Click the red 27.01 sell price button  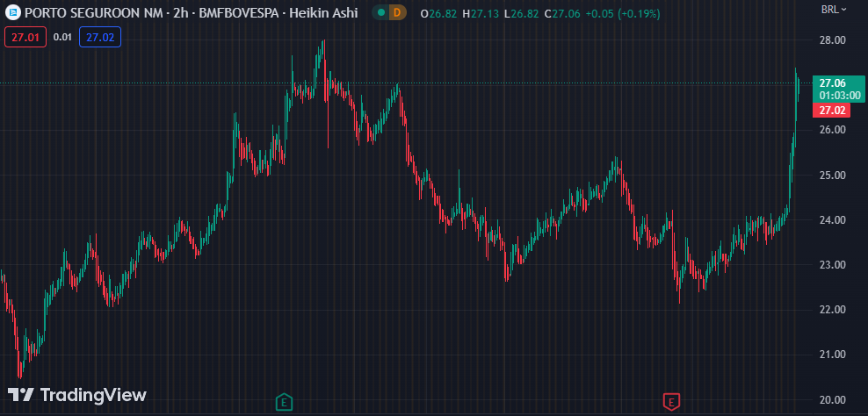click(25, 37)
